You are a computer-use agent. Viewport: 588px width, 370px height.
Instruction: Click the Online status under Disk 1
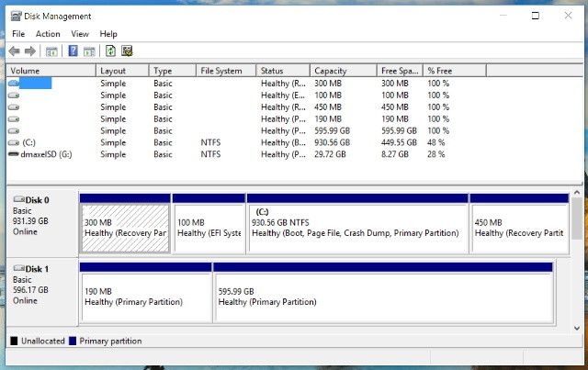[25, 300]
